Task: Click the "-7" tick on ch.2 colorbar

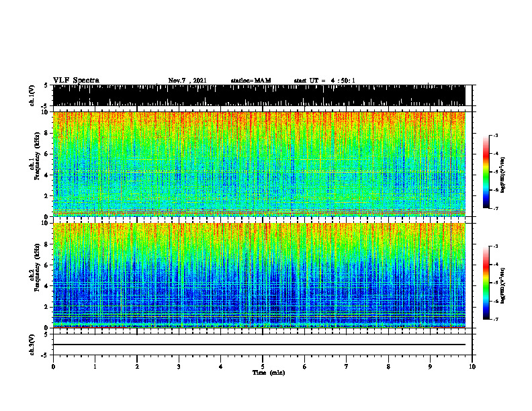Action: 496,319
